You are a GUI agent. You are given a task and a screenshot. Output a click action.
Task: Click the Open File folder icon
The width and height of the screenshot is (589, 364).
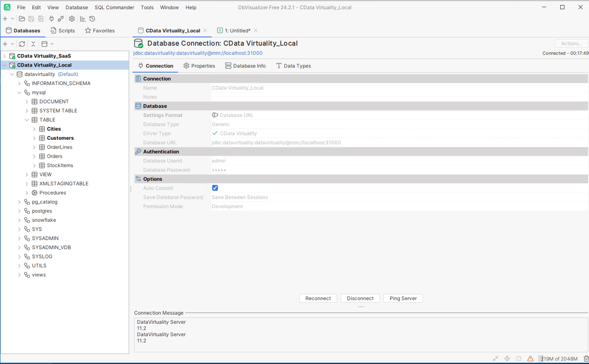(x=22, y=19)
